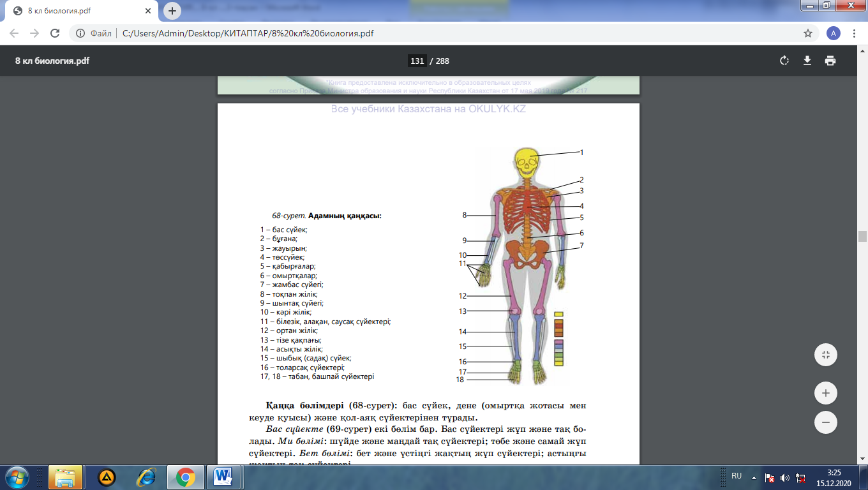
Task: Click the vertical scrollbar thumb
Action: pos(862,237)
